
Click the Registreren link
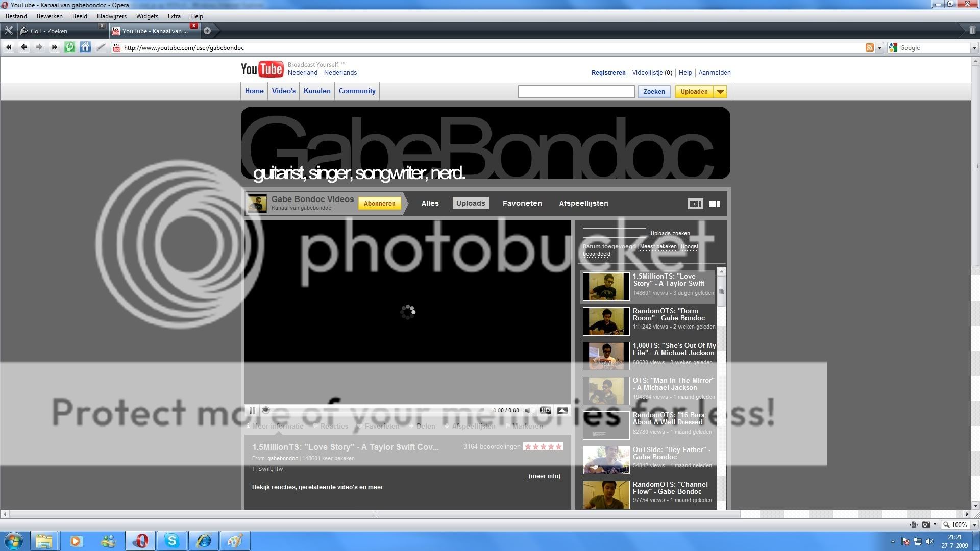[x=608, y=73]
